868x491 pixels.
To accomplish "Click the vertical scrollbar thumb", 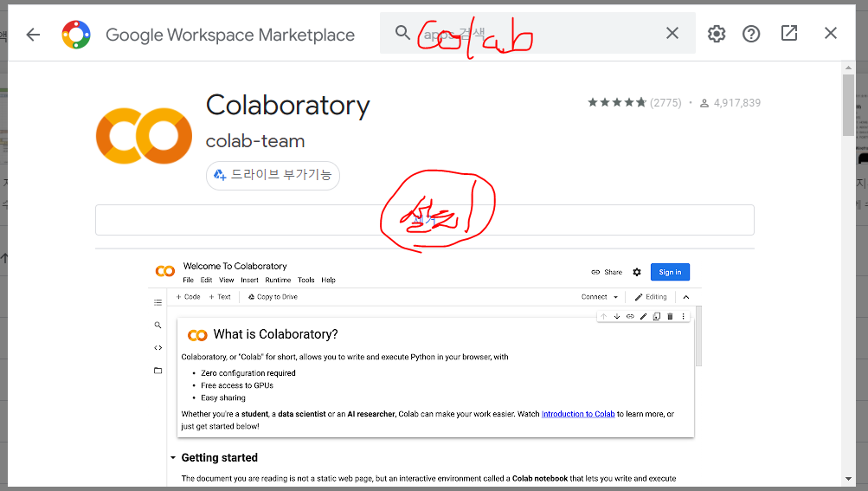I will (848, 106).
